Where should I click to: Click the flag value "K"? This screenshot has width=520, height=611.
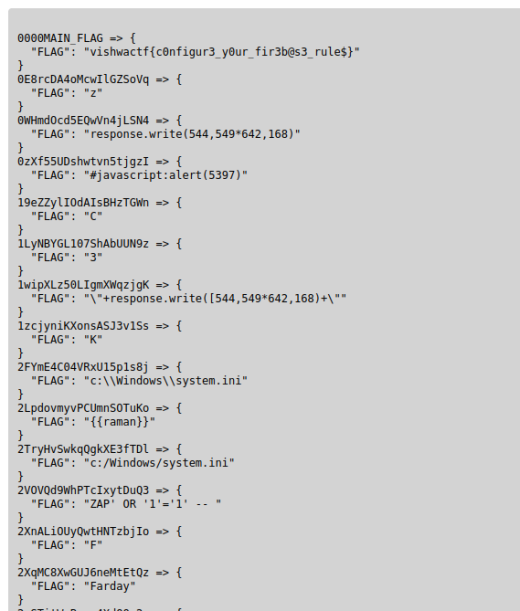pos(93,340)
